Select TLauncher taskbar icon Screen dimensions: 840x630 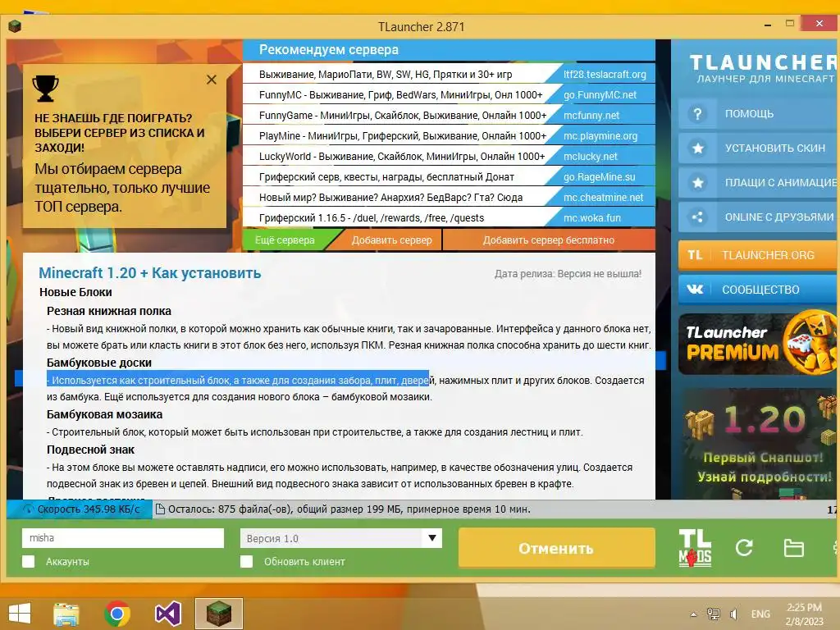(218, 614)
